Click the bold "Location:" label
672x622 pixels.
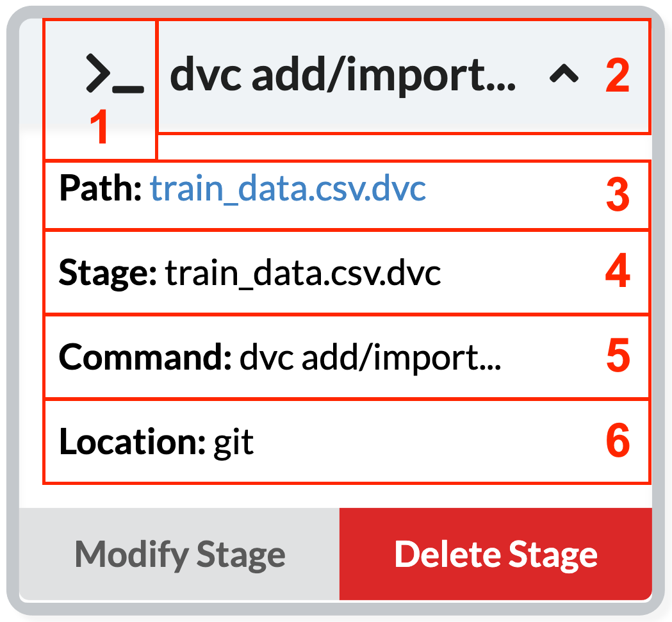[131, 443]
